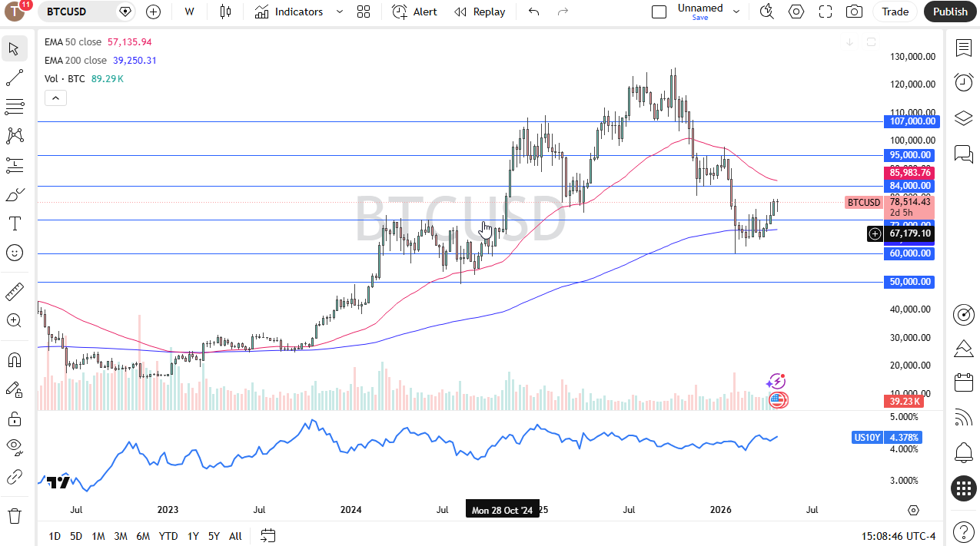Open the weekly interval dropdown
980x546 pixels.
(189, 12)
